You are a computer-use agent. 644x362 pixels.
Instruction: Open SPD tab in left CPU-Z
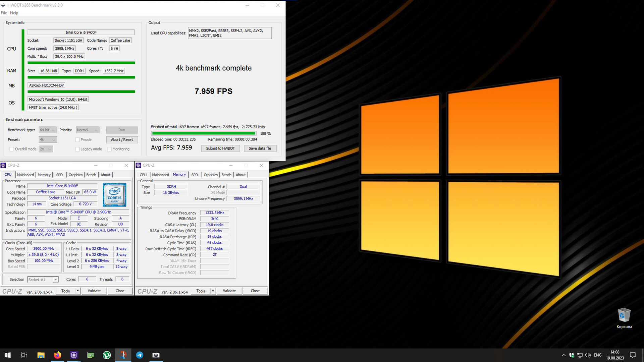click(59, 175)
